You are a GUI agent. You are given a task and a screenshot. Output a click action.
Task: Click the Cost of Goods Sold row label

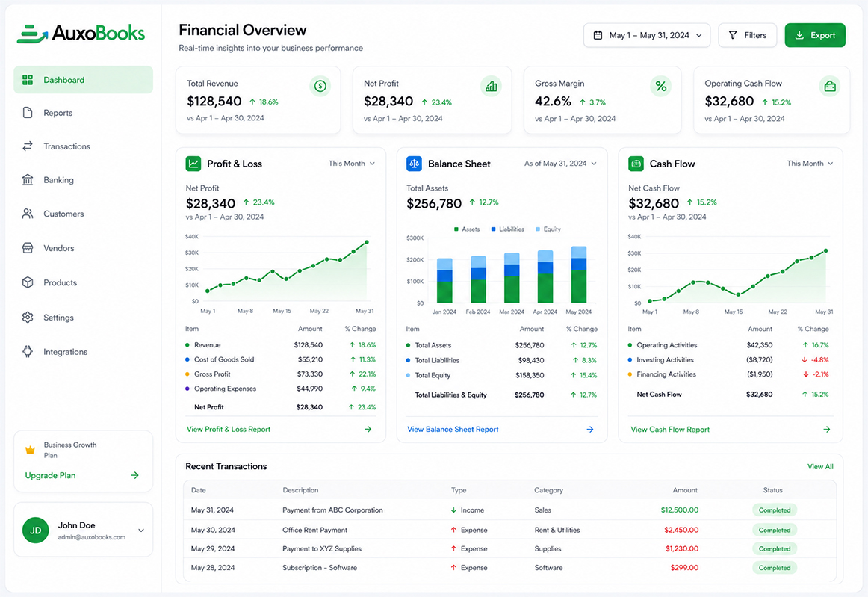[224, 359]
